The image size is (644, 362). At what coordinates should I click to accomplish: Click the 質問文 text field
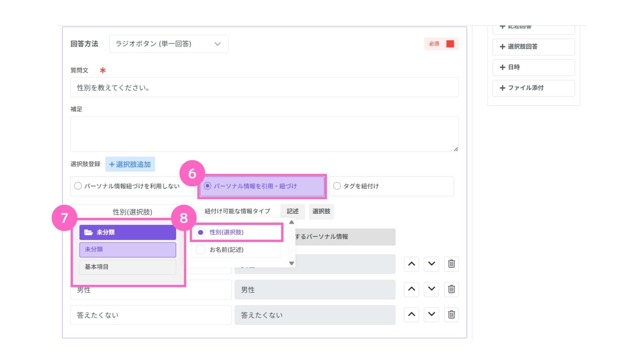point(264,87)
